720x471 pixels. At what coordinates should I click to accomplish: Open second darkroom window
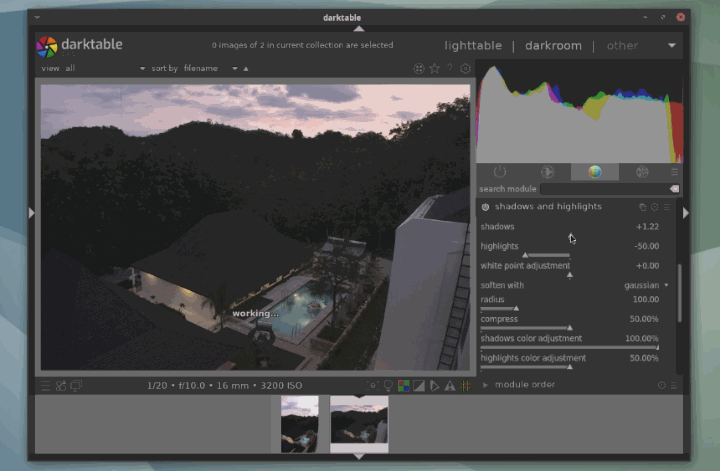(76, 386)
